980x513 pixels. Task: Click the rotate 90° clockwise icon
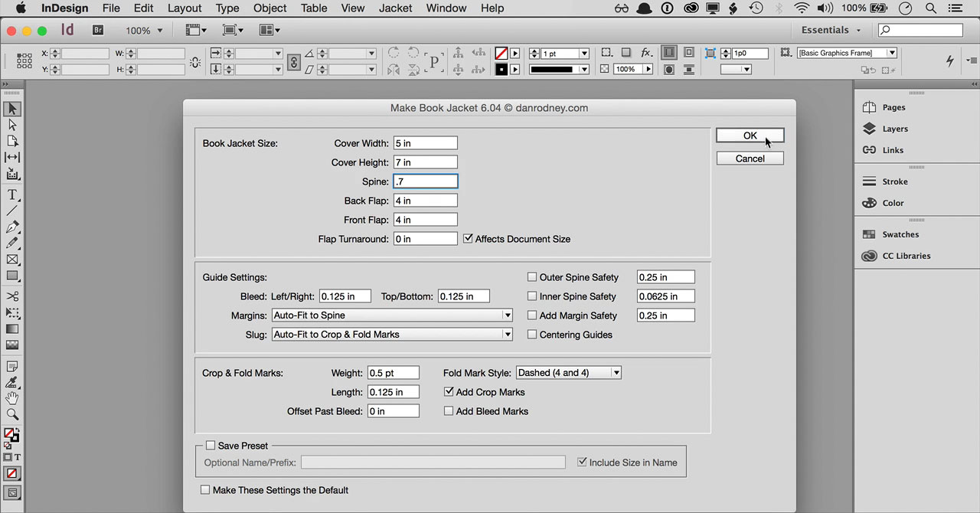click(394, 54)
